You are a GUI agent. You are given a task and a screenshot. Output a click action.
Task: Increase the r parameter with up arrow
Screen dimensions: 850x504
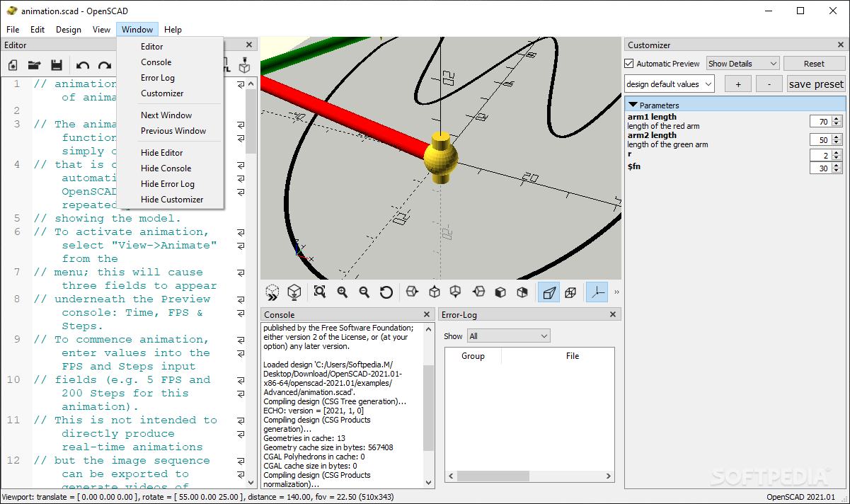coord(837,152)
